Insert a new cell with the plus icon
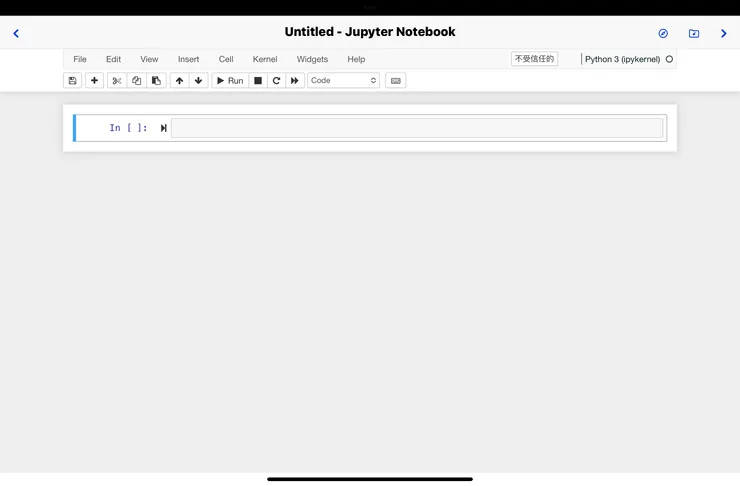 click(x=94, y=81)
